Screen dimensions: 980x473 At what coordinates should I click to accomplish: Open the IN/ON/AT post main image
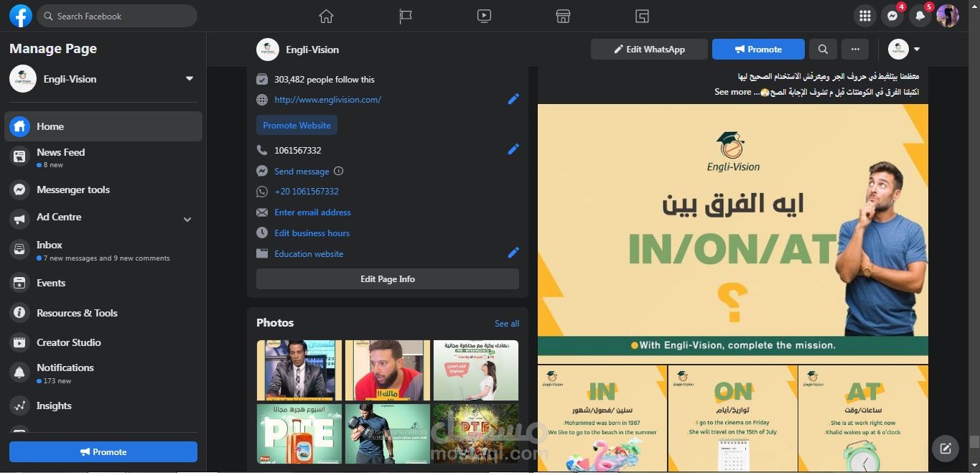(x=733, y=234)
